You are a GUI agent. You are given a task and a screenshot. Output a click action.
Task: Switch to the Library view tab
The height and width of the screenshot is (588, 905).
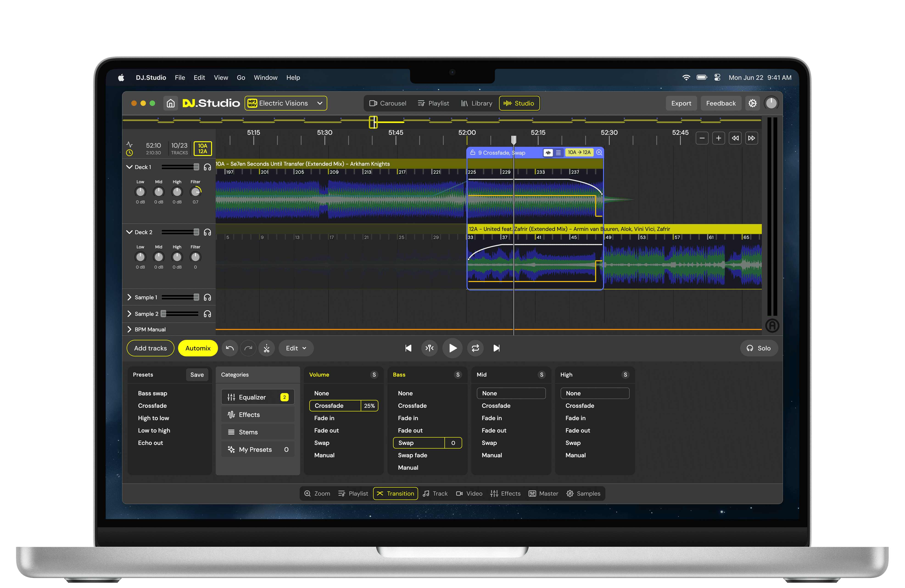coord(476,103)
